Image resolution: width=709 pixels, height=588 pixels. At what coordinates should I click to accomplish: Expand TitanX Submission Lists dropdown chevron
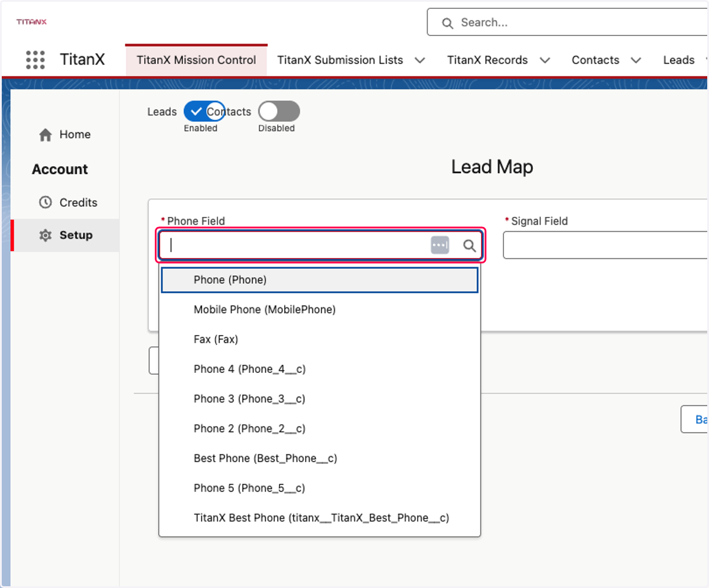click(x=420, y=60)
